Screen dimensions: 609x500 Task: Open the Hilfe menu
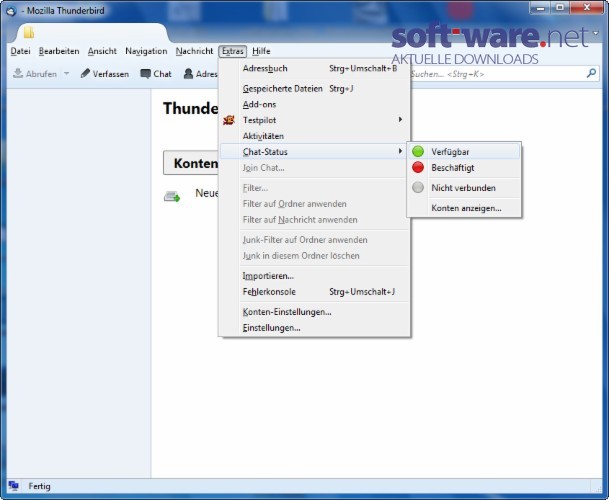[261, 51]
